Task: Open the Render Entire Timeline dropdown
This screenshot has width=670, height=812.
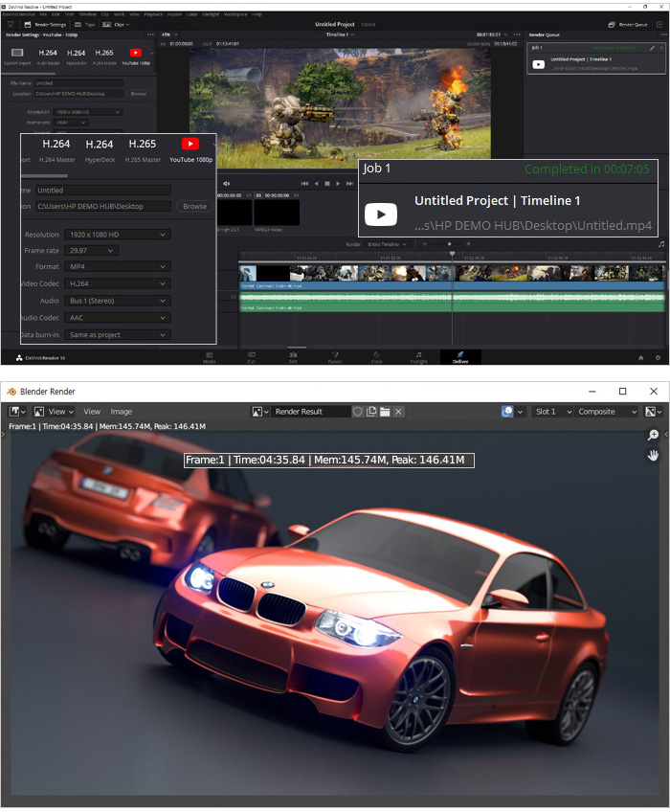Action: 388,244
